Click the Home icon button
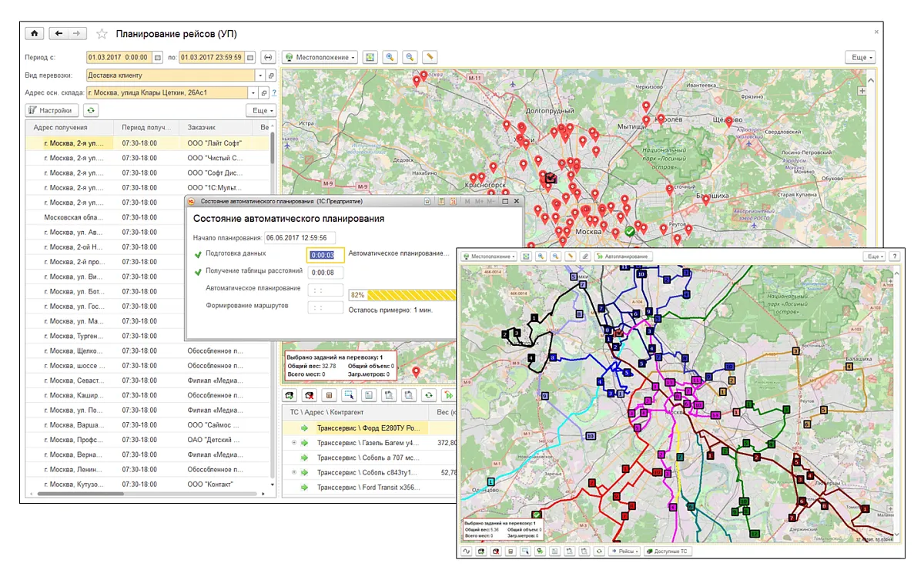The width and height of the screenshot is (924, 580). coord(35,34)
